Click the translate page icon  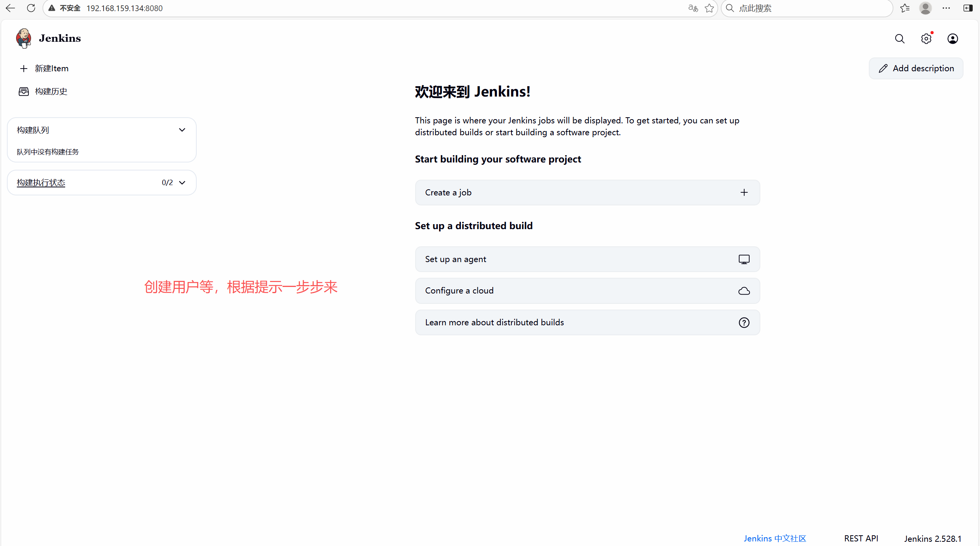tap(693, 8)
